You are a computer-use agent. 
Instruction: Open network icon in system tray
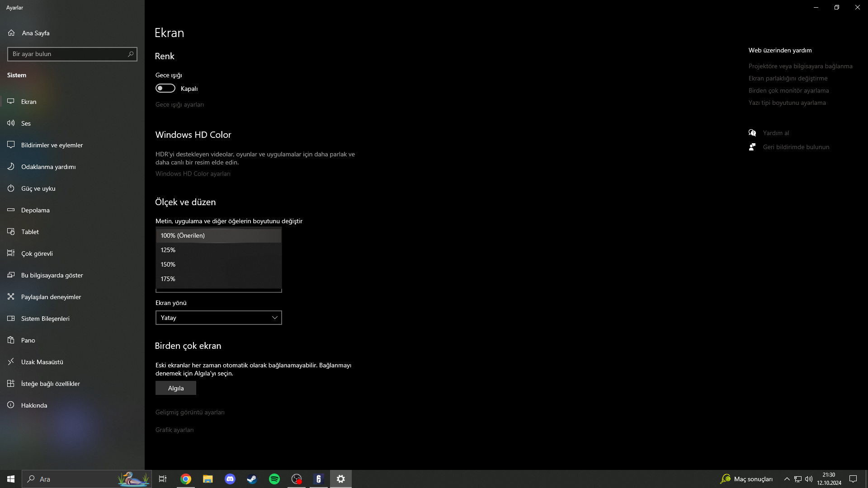(798, 479)
